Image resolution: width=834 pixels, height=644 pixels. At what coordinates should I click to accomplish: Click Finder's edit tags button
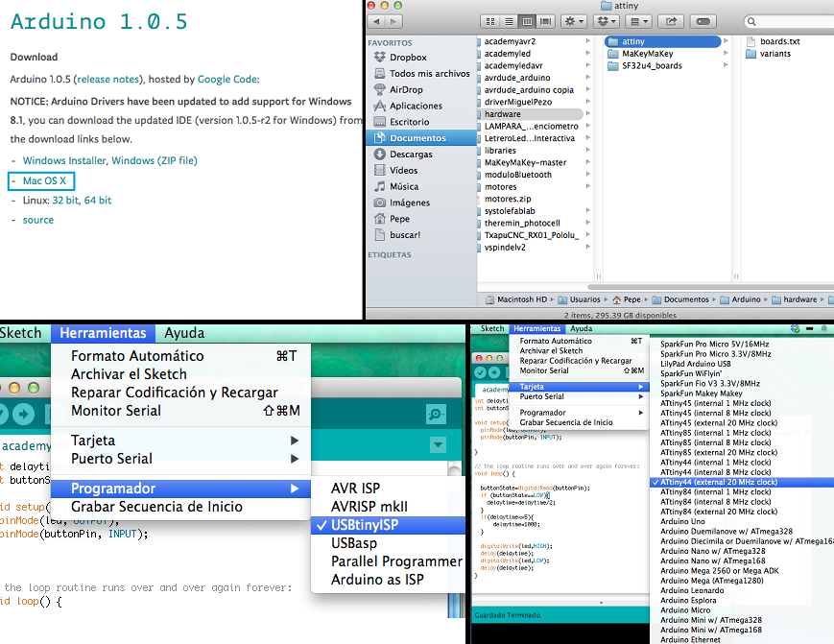[703, 22]
